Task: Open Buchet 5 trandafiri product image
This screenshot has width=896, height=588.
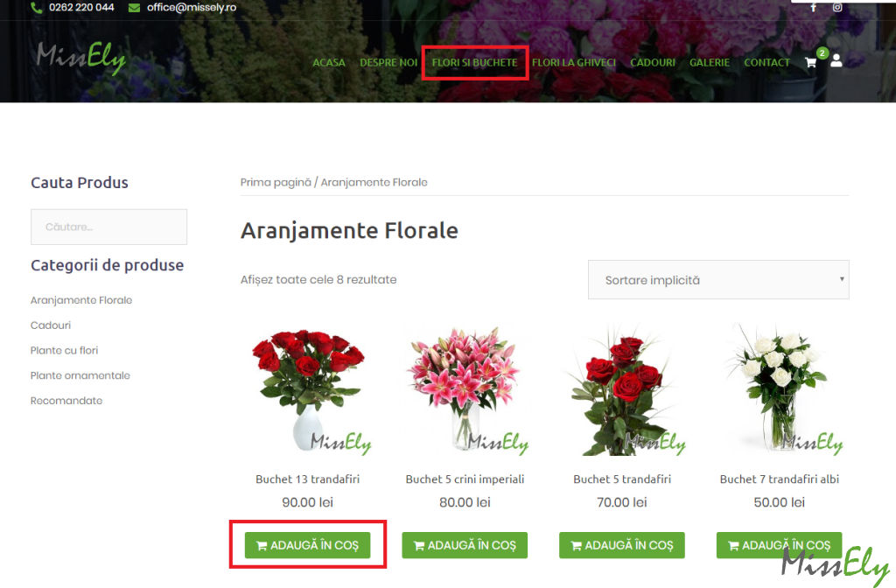Action: tap(622, 388)
